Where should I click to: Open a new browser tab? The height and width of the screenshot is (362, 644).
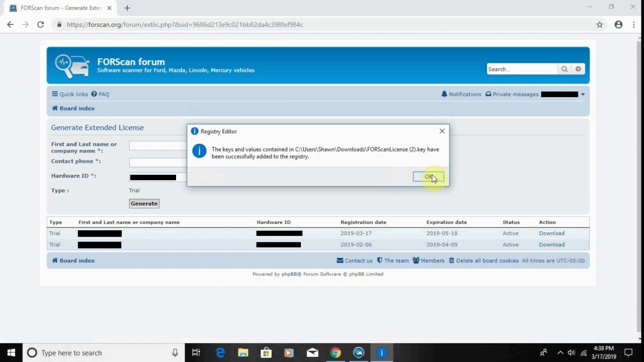(x=127, y=8)
